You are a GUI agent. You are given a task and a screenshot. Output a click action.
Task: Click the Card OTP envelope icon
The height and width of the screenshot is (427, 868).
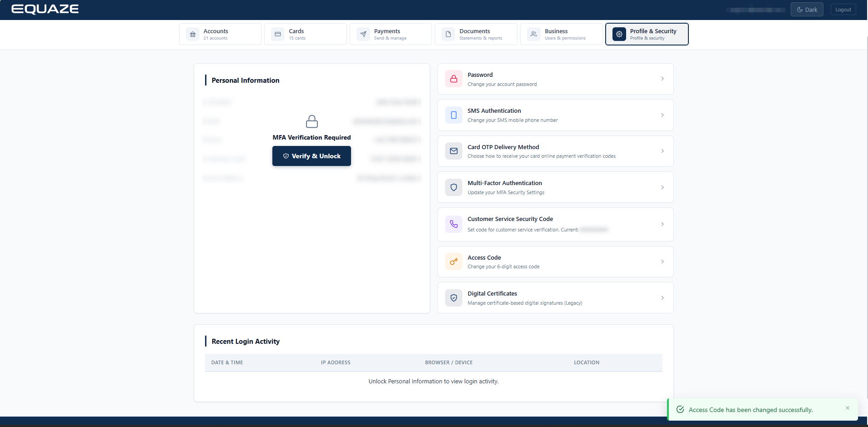point(454,151)
